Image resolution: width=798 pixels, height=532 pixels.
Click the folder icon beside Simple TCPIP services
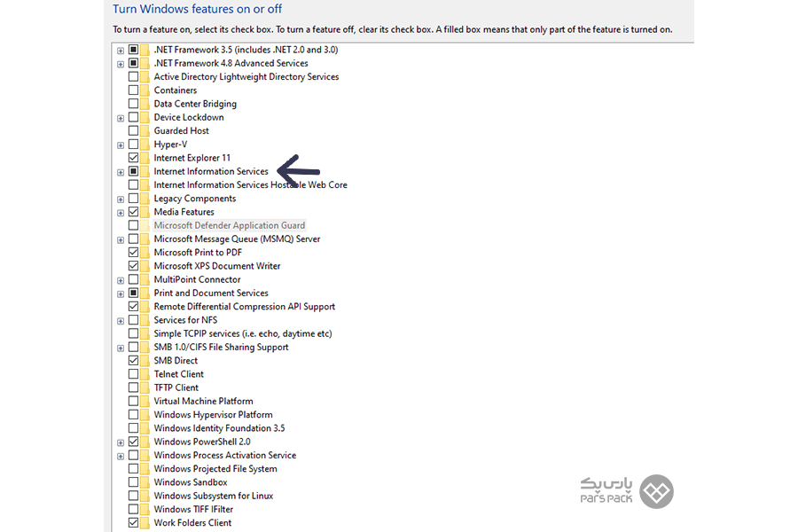tap(145, 333)
